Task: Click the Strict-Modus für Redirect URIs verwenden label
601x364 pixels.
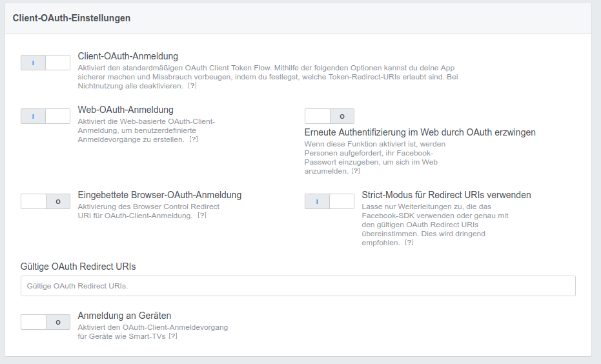Action: pos(446,195)
